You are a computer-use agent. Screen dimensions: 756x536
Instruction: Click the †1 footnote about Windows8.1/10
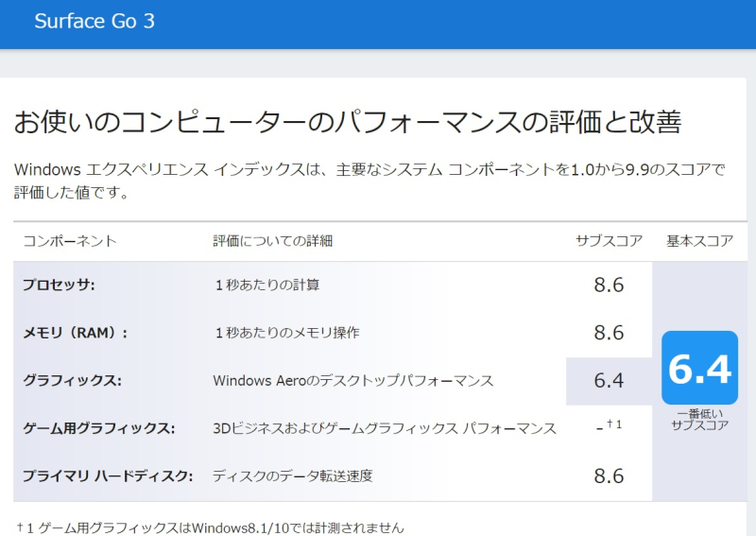point(210,528)
